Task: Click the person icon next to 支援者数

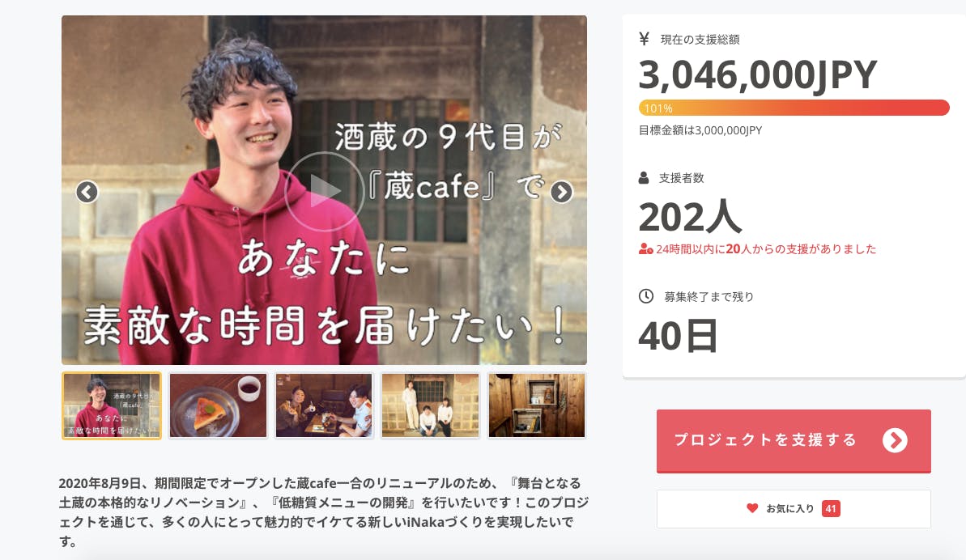Action: point(644,178)
